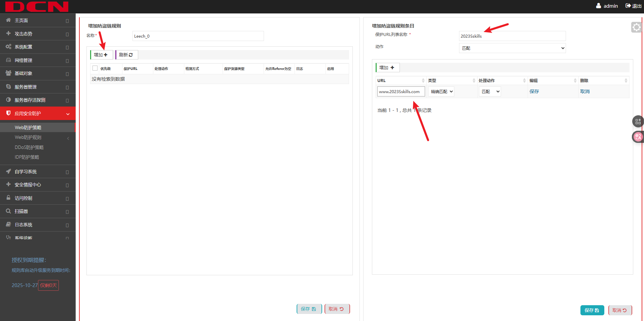Click the 取消 link in the URL row
644x321 pixels.
[585, 91]
